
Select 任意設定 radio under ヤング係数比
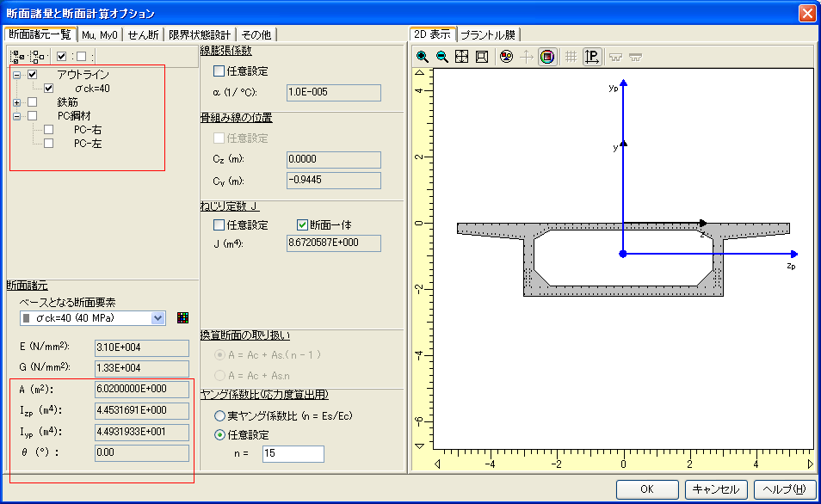coord(220,435)
